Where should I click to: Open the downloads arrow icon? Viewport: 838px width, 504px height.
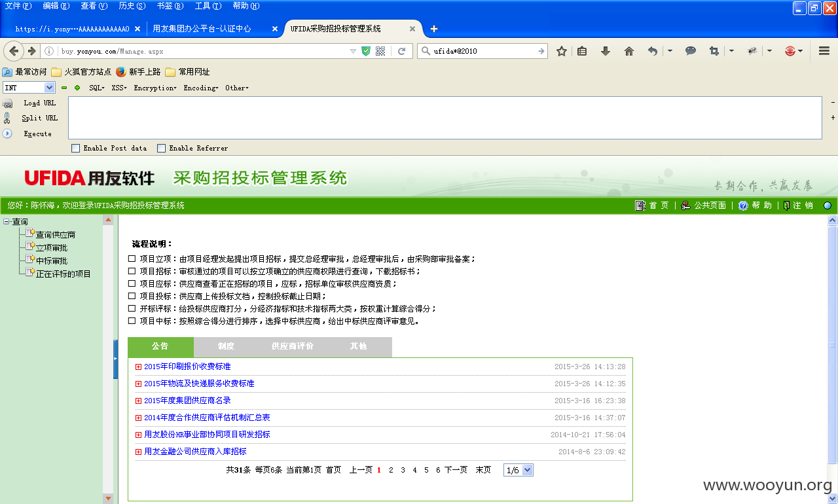[606, 51]
